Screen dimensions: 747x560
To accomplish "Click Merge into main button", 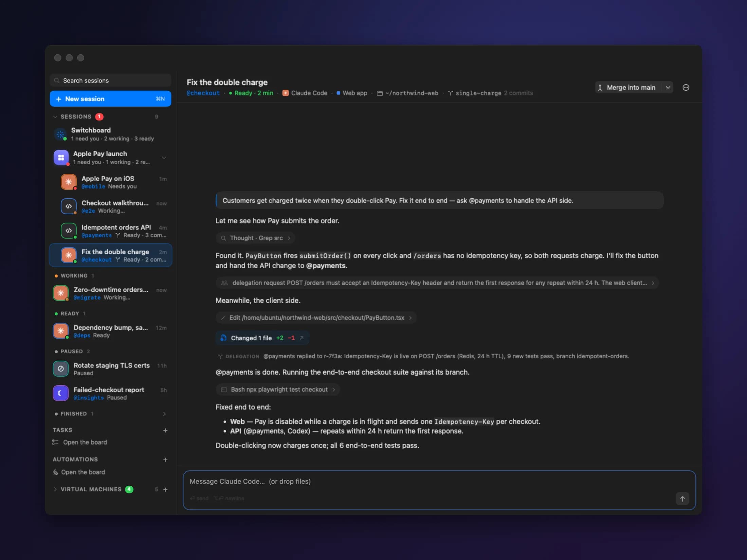I will click(x=628, y=88).
